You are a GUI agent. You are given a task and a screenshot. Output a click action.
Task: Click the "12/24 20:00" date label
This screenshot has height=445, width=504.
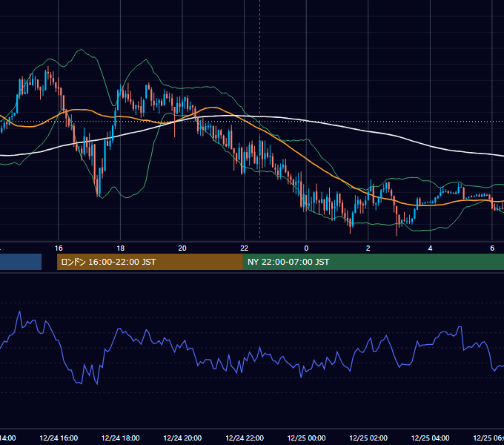coord(182,438)
